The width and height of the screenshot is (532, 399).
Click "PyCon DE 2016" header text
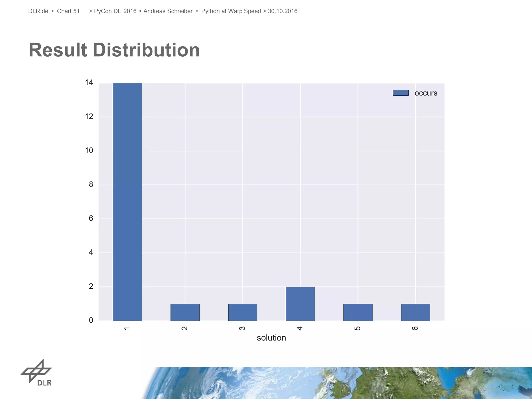click(115, 11)
